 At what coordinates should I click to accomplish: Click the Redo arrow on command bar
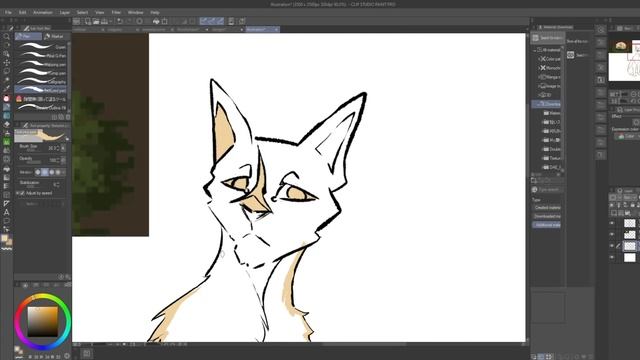click(129, 21)
